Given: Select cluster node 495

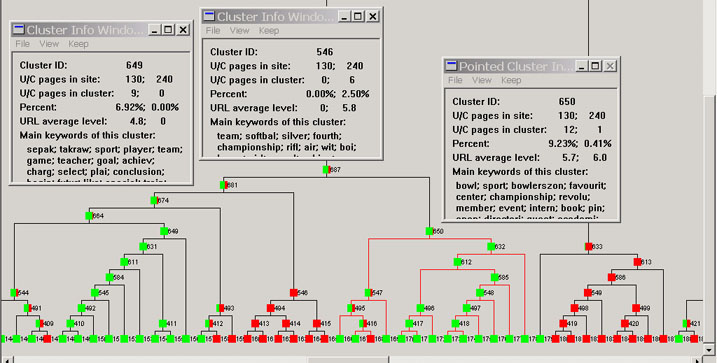Looking at the screenshot, I should [351, 308].
